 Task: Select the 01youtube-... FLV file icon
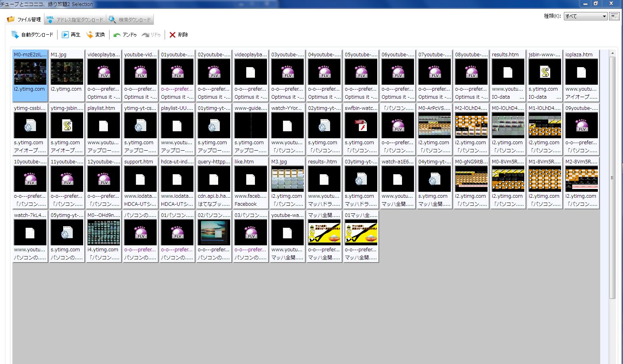(177, 72)
